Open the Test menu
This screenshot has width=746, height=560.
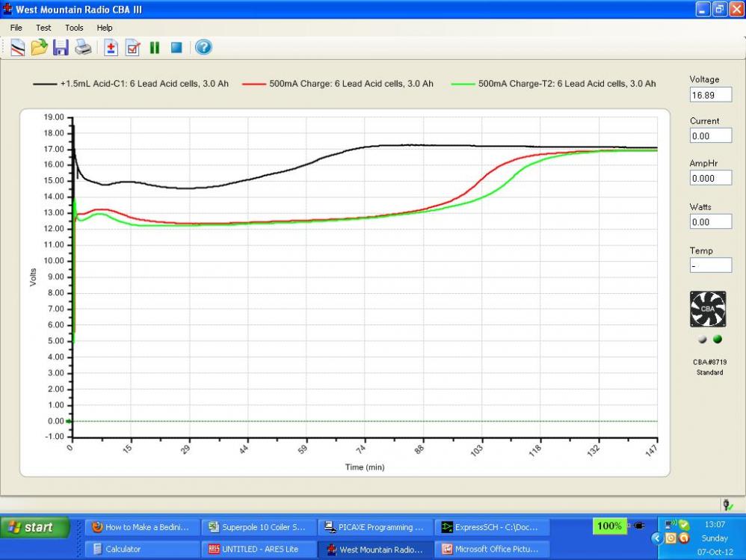pyautogui.click(x=43, y=28)
